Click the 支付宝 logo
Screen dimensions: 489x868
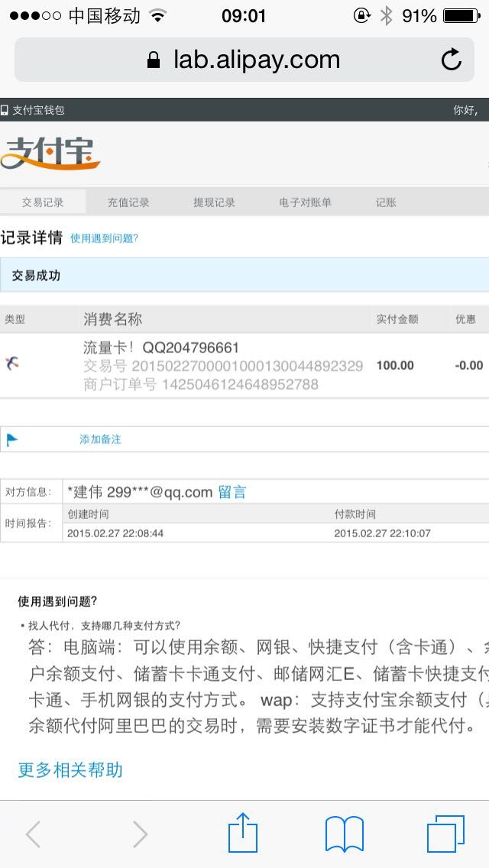(50, 154)
